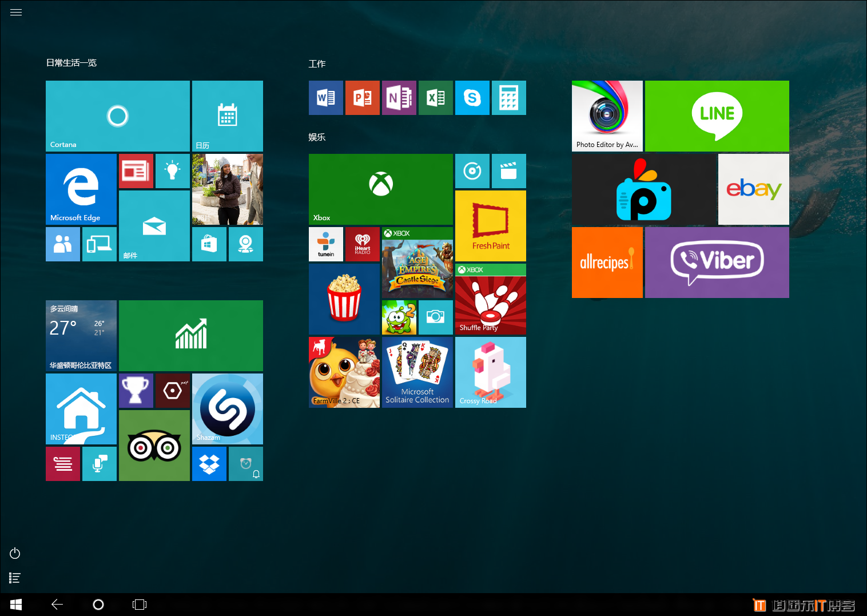
Task: Open the People tile
Action: (x=63, y=244)
